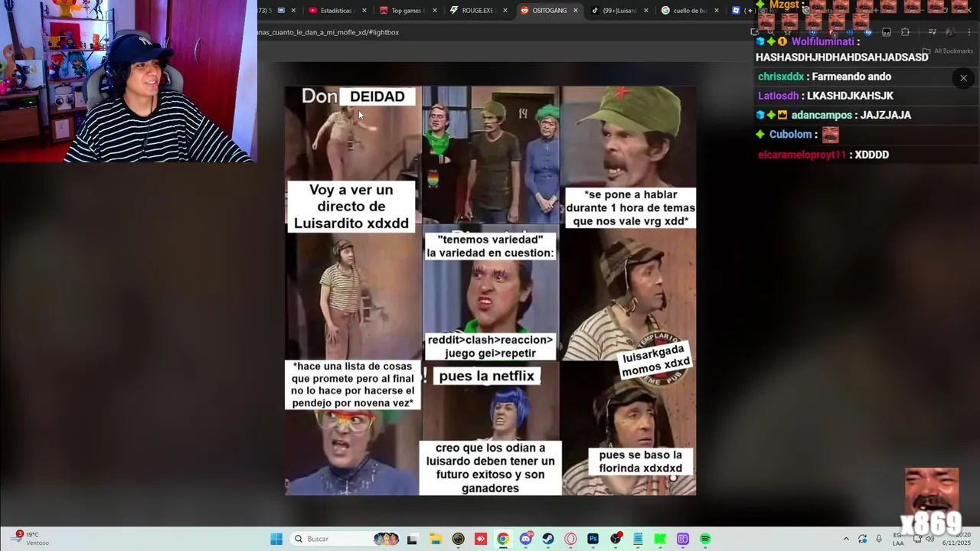The height and width of the screenshot is (551, 980).
Task: Click chat username elcarameloproyt11
Action: [802, 155]
